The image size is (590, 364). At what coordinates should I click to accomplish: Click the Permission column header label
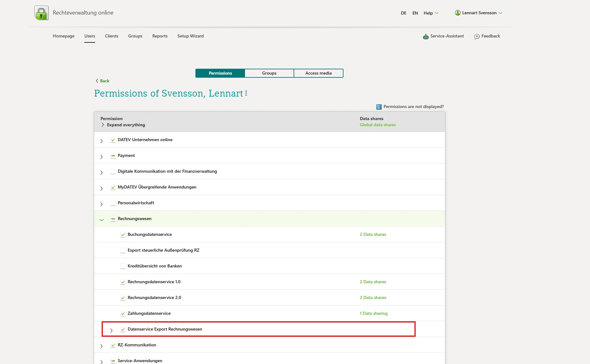click(111, 119)
